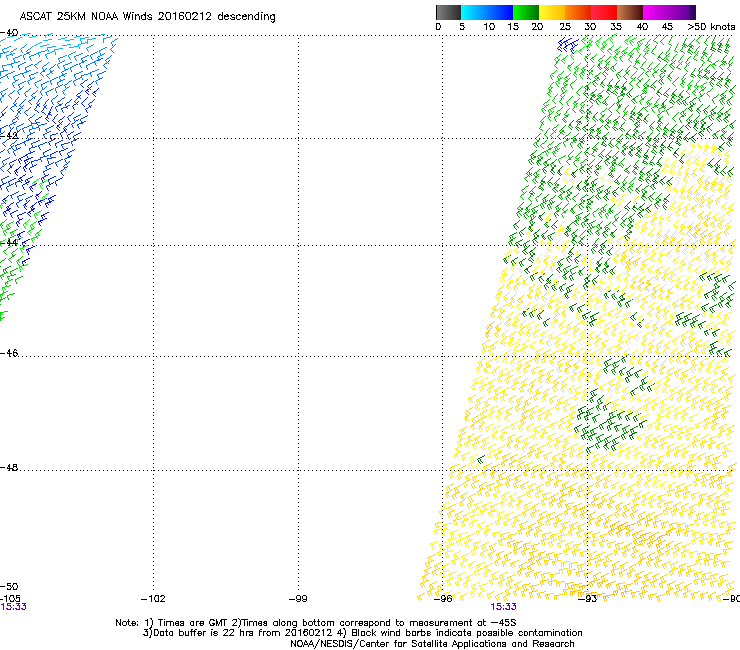The height and width of the screenshot is (650, 740).
Task: Select the yellow 20-25 knots legend swatch
Action: tap(552, 12)
